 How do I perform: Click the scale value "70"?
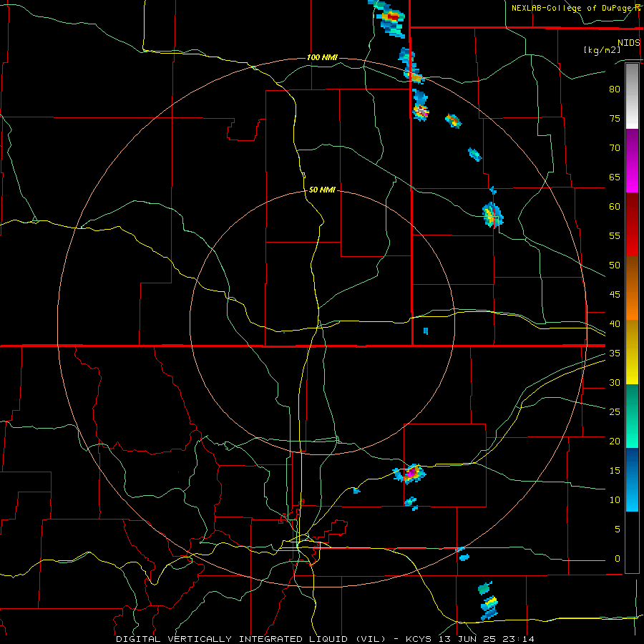pos(615,148)
